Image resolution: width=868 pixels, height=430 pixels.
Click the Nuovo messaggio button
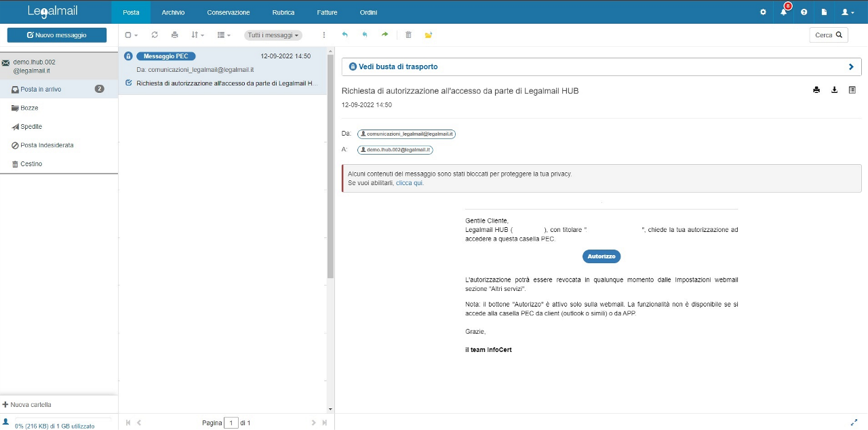[57, 35]
